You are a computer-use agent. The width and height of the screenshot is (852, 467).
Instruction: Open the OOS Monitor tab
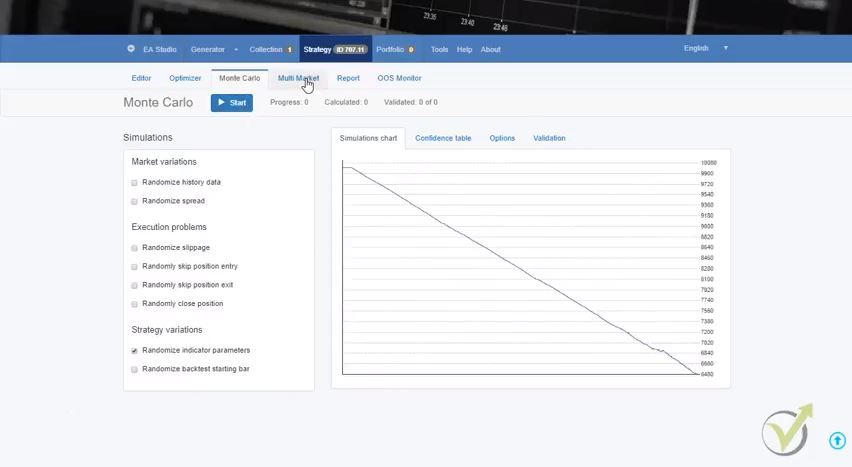pos(399,78)
